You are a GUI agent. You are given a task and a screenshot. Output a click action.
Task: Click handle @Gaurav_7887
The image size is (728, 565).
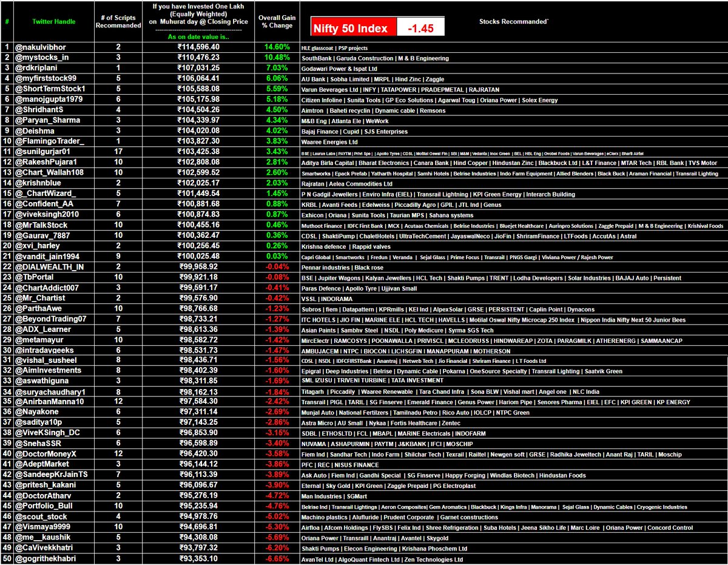(x=44, y=236)
